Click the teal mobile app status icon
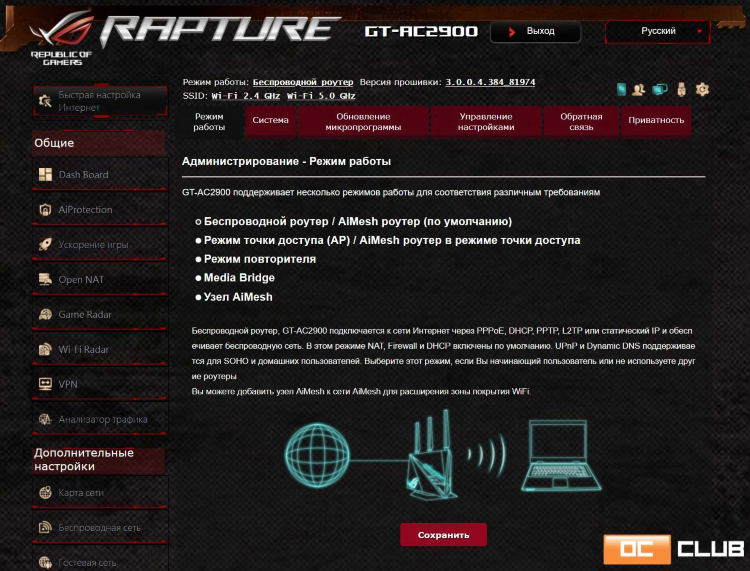The image size is (750, 571). tap(621, 89)
